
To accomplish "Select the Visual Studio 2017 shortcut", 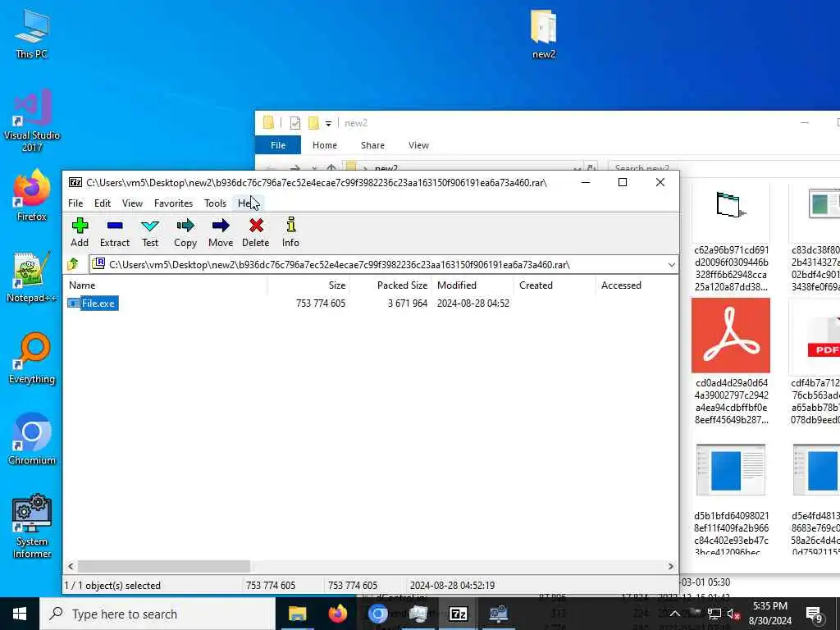I will click(32, 121).
